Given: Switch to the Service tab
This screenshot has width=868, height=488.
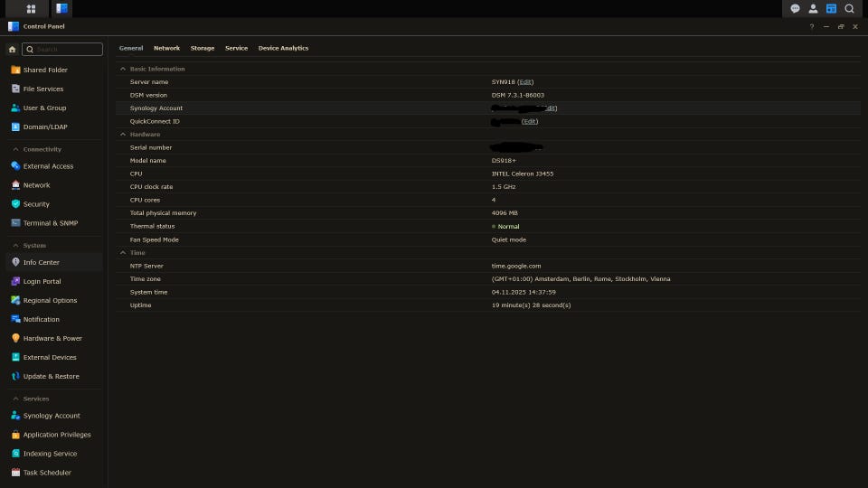Looking at the screenshot, I should coord(236,48).
